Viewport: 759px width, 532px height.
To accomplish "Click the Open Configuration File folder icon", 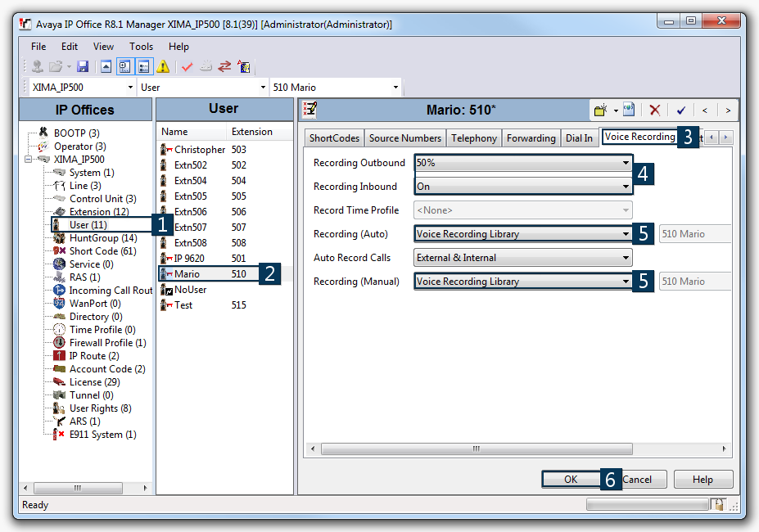I will [56, 66].
